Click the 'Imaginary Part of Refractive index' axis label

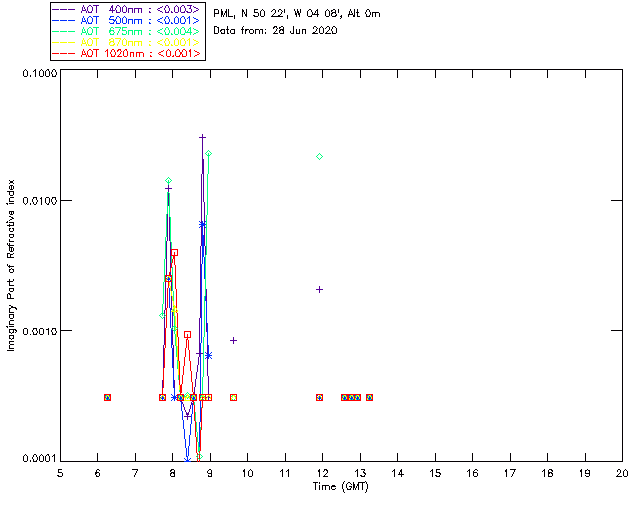(x=11, y=265)
